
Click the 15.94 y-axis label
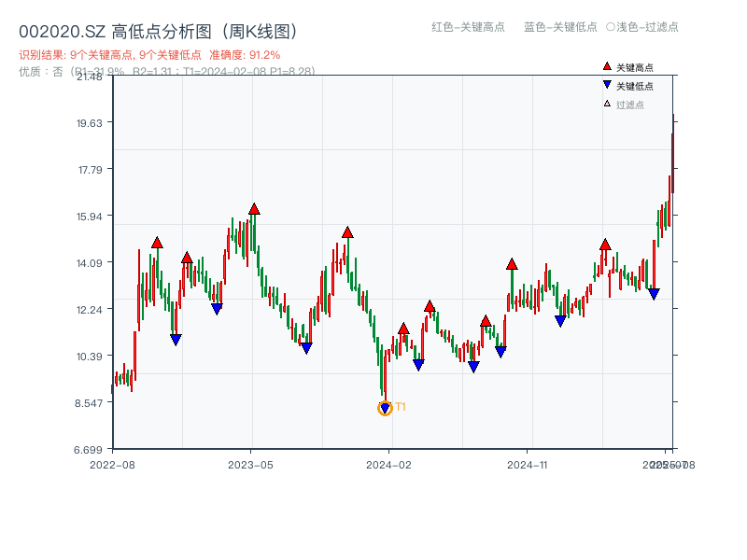(90, 217)
